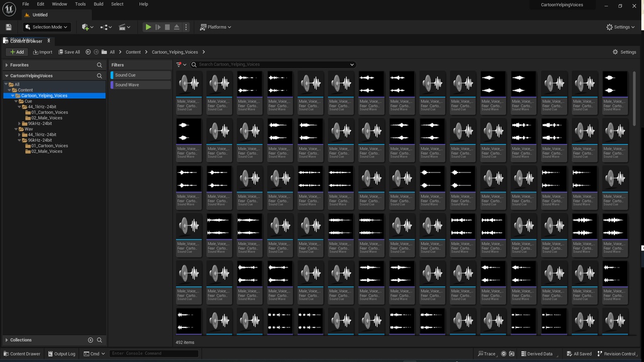This screenshot has width=644, height=362.
Task: Go back using the history back arrow
Action: (x=88, y=52)
